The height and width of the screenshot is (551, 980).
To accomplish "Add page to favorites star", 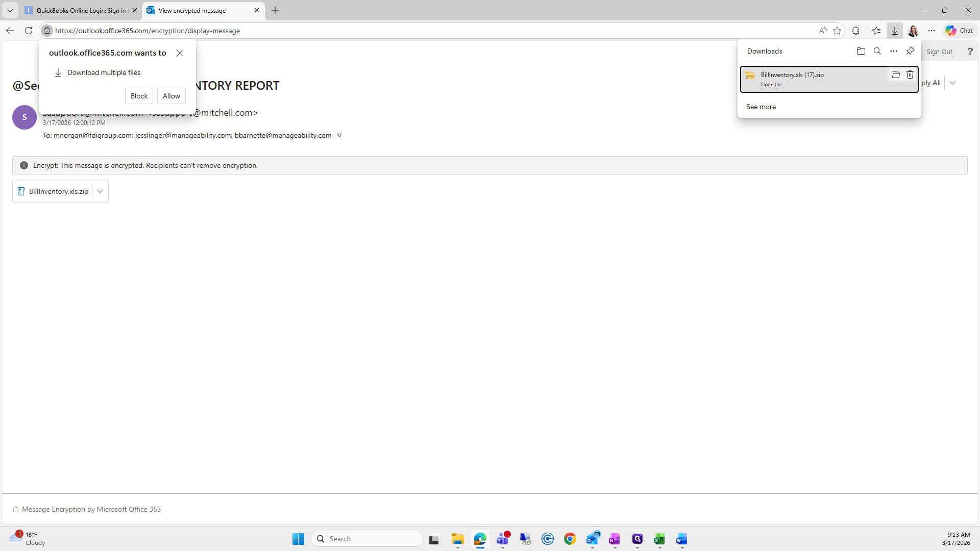I will pos(837,31).
